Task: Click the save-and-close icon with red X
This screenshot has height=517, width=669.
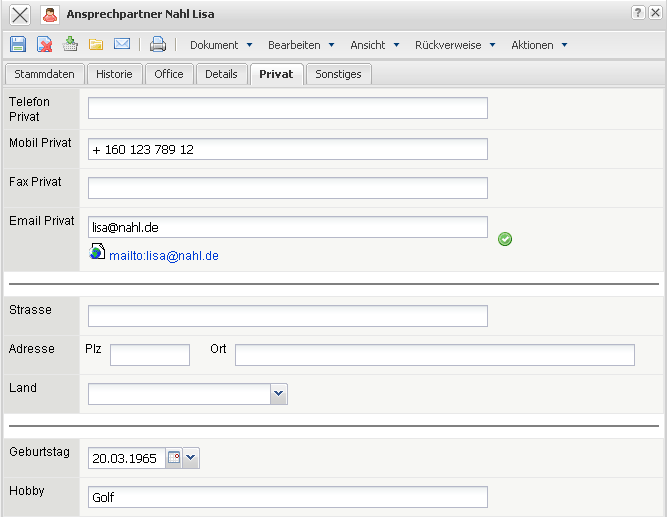Action: (x=44, y=44)
